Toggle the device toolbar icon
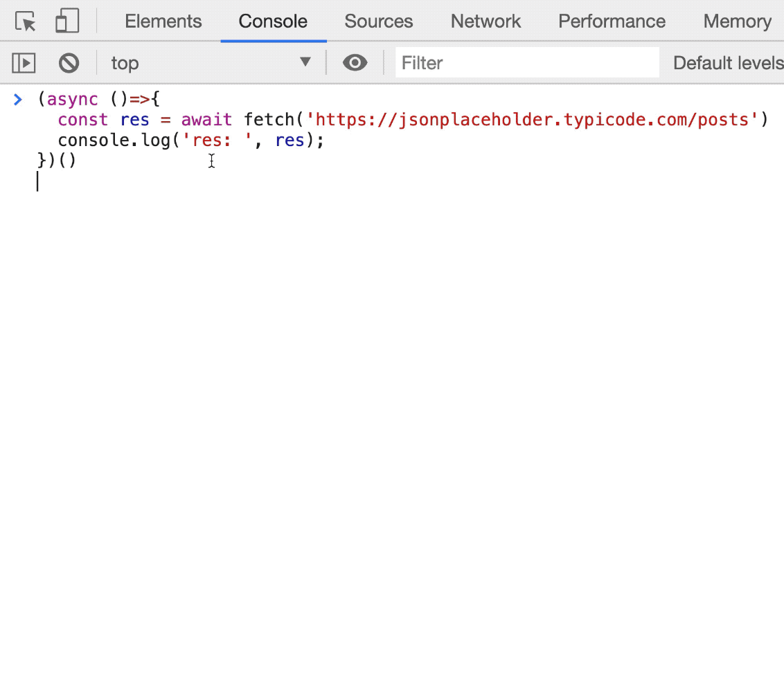Viewport: 784px width, 684px height. click(67, 21)
